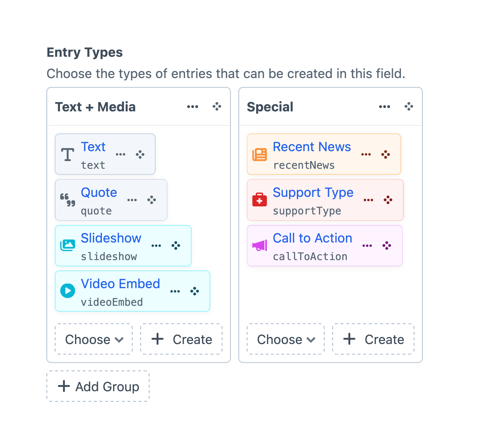
Task: Click the Add Group button
Action: pos(98,386)
